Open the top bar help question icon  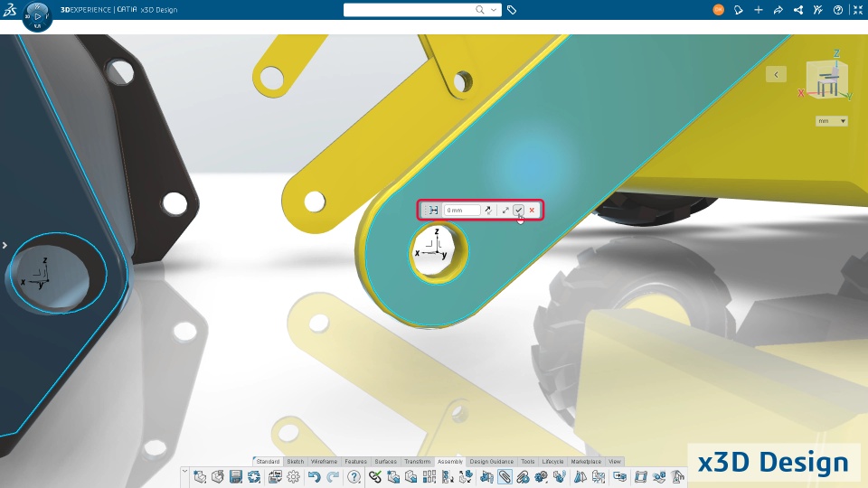click(x=838, y=10)
